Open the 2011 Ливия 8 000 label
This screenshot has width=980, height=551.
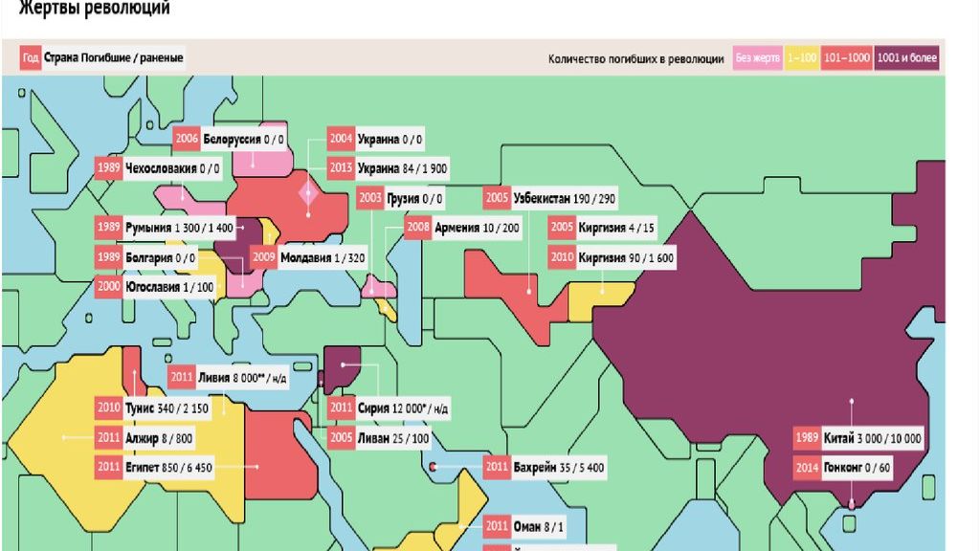(229, 377)
